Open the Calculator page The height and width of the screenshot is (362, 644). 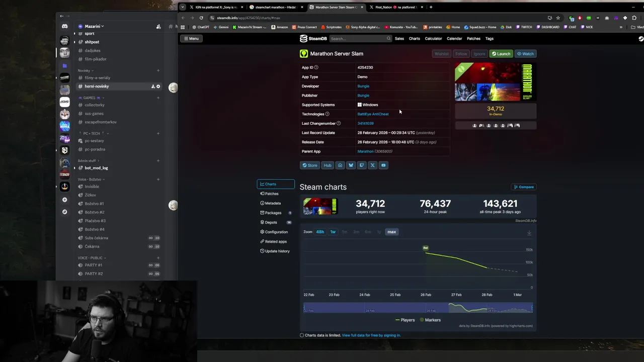433,39
